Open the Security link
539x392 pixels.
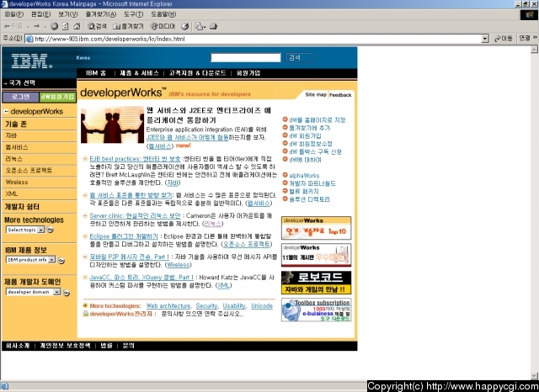(207, 306)
